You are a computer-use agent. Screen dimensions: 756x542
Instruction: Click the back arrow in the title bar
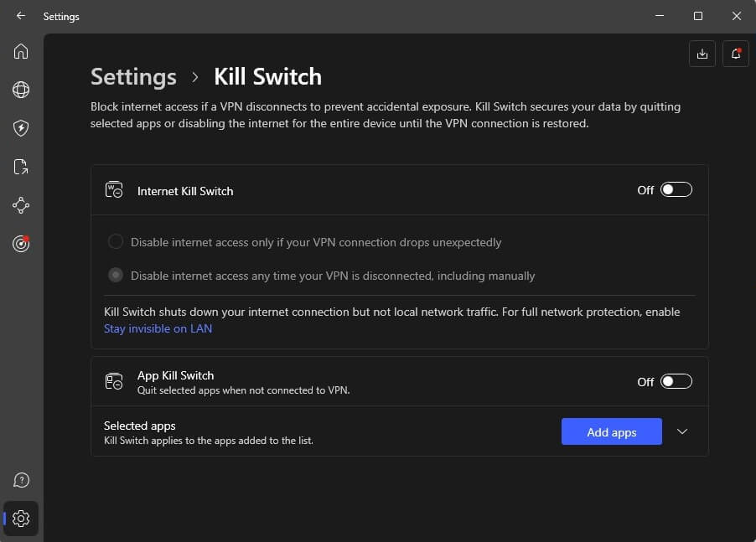click(x=20, y=16)
